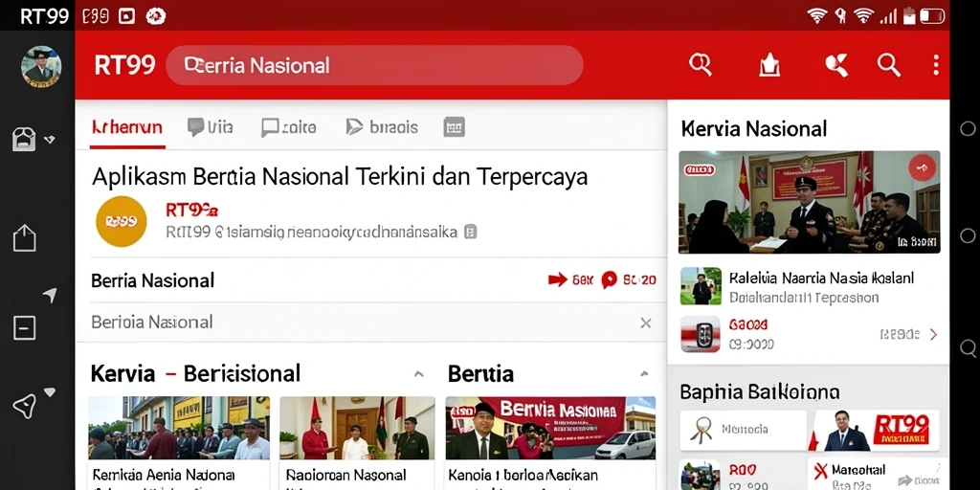
Task: Click the RT99 logo in header
Action: tap(125, 65)
